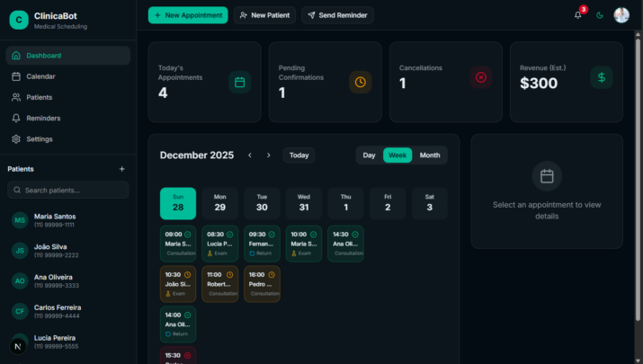Open the user profile avatar
The height and width of the screenshot is (364, 643).
(x=621, y=15)
